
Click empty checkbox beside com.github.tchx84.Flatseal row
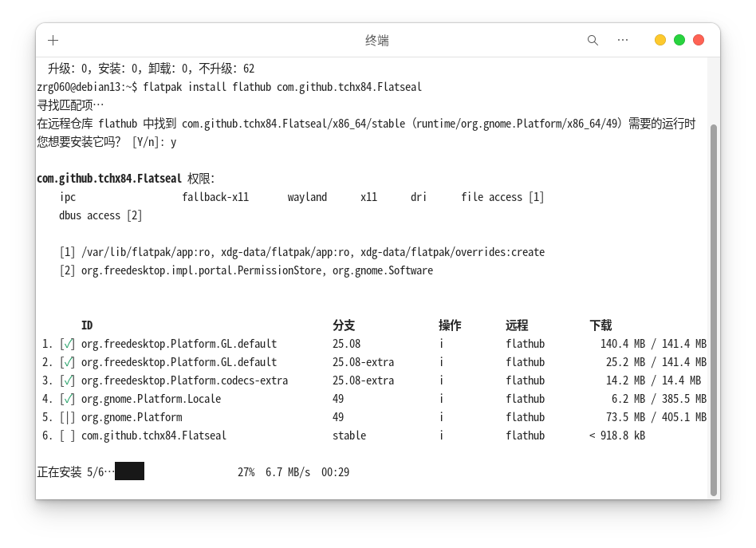pyautogui.click(x=68, y=436)
